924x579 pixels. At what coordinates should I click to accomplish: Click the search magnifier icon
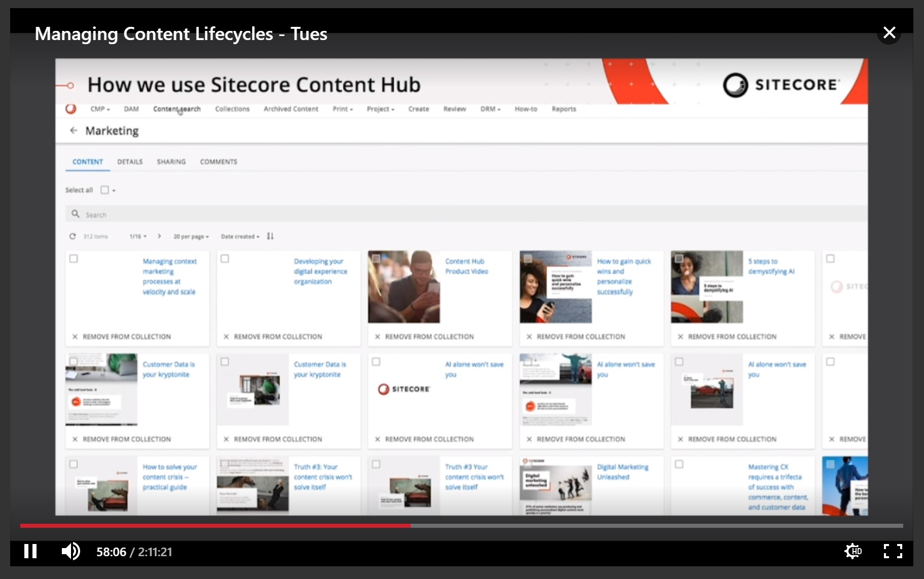click(x=75, y=214)
